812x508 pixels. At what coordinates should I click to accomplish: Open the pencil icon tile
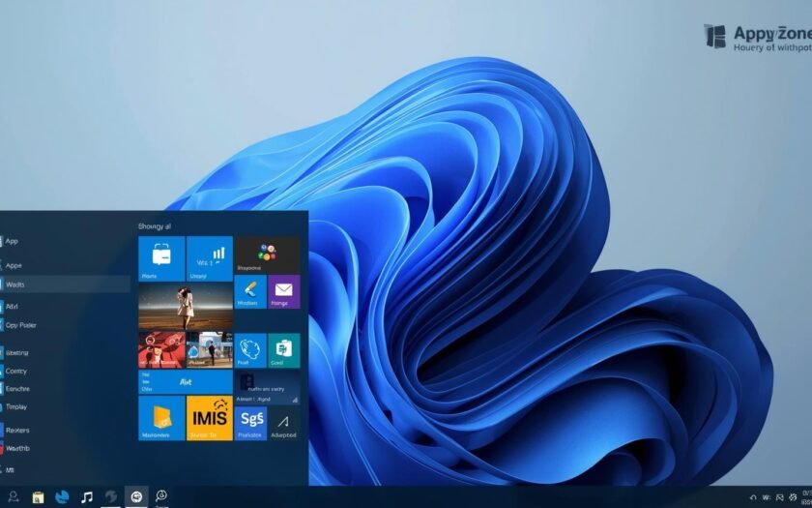click(250, 292)
